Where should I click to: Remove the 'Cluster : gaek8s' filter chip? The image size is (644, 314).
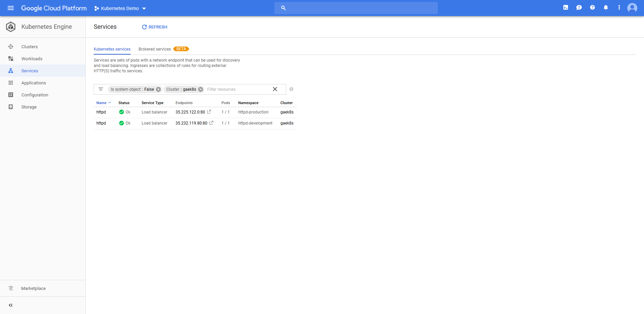point(200,89)
